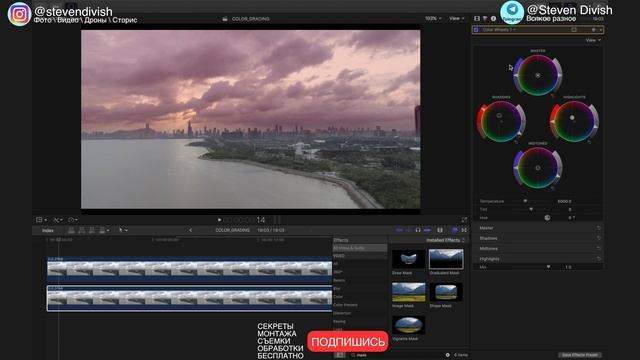The width and height of the screenshot is (640, 360).
Task: Toggle the Color Wheels 1 checkbox
Action: (476, 30)
